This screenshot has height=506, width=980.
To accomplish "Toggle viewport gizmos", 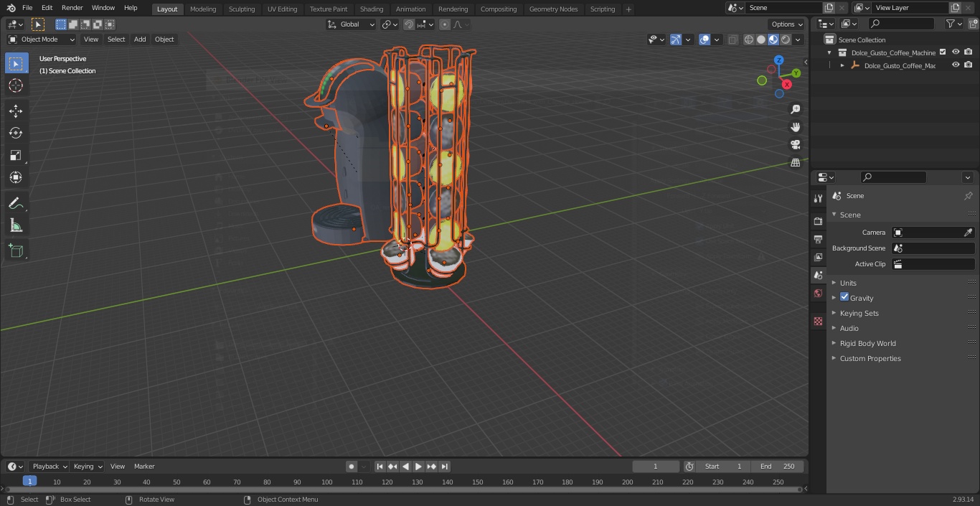I will [676, 39].
